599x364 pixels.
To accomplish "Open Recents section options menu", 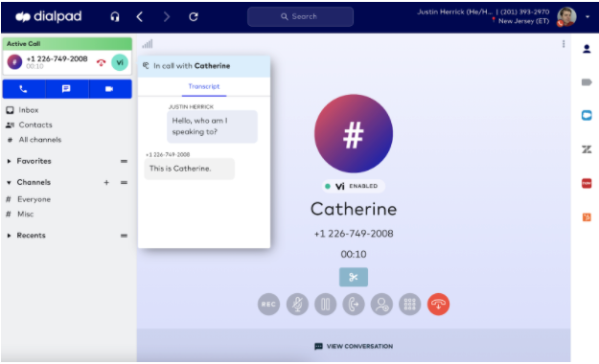I will tap(124, 236).
